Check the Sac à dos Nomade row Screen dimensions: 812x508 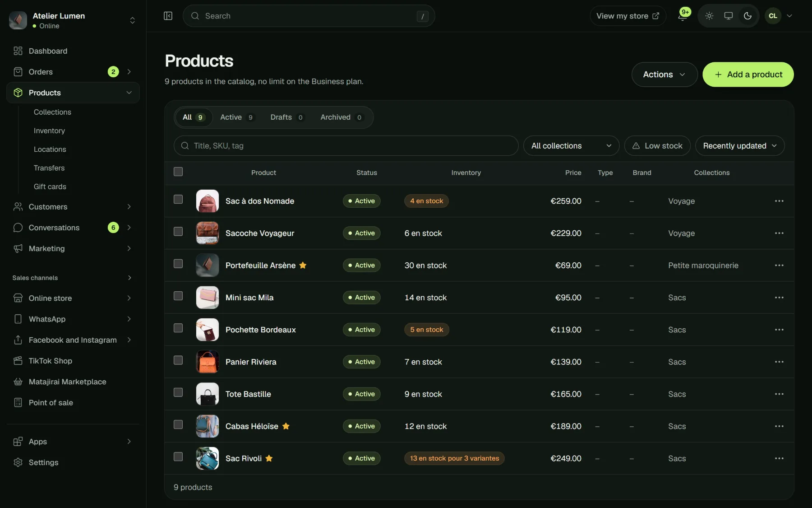click(x=178, y=199)
